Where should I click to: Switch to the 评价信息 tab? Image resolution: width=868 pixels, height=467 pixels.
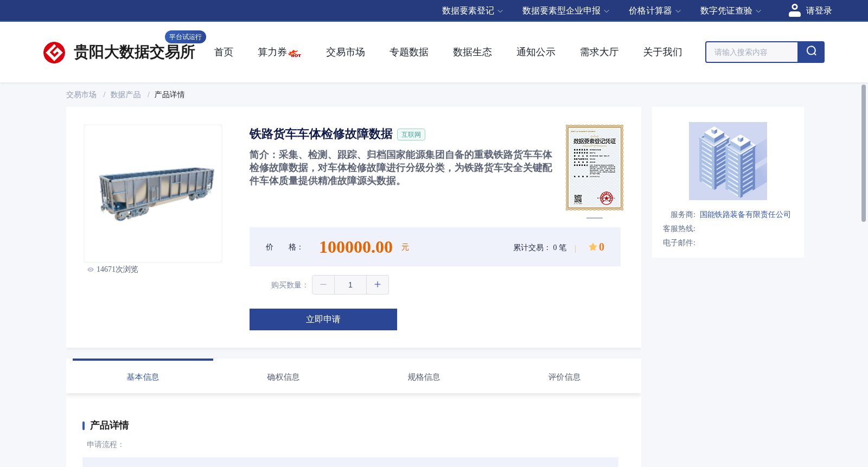(564, 377)
